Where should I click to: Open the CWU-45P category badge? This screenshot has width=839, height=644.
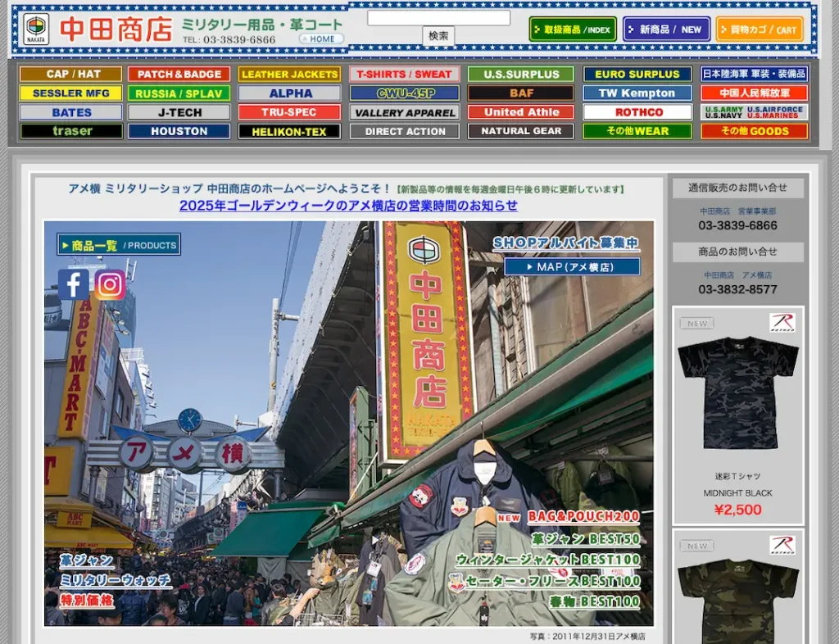tap(405, 93)
